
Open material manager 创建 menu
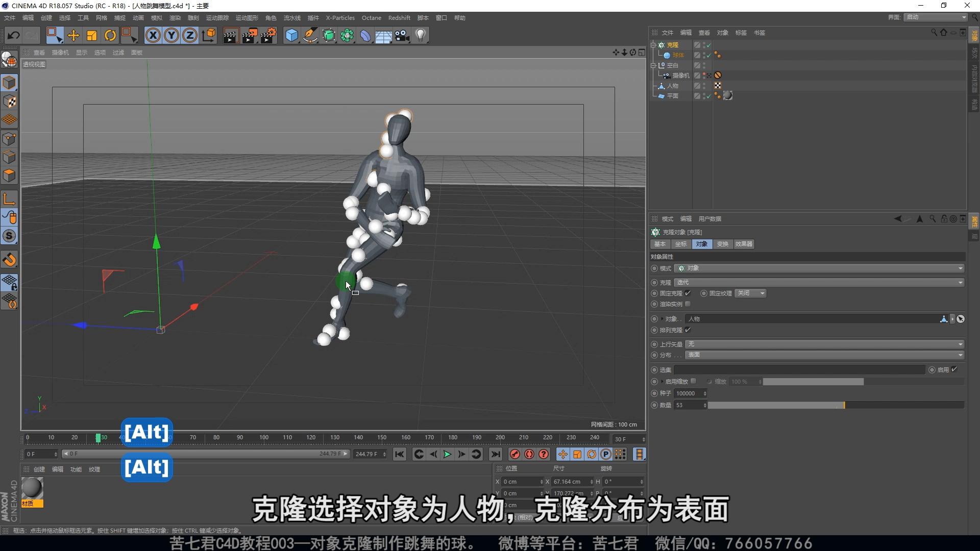(39, 469)
